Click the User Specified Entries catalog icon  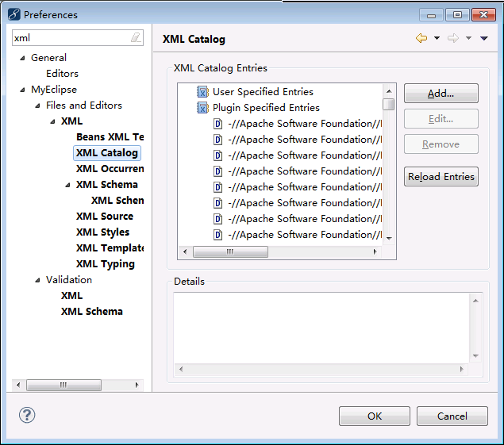(x=202, y=92)
